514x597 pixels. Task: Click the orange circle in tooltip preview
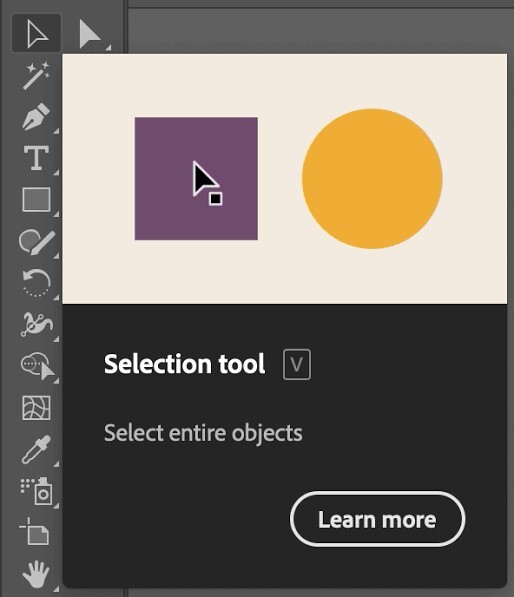372,179
